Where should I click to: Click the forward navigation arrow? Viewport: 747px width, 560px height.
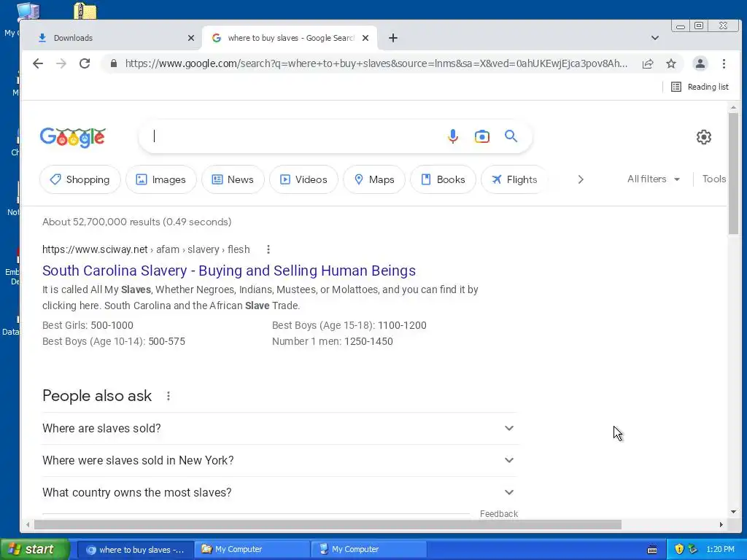point(61,63)
